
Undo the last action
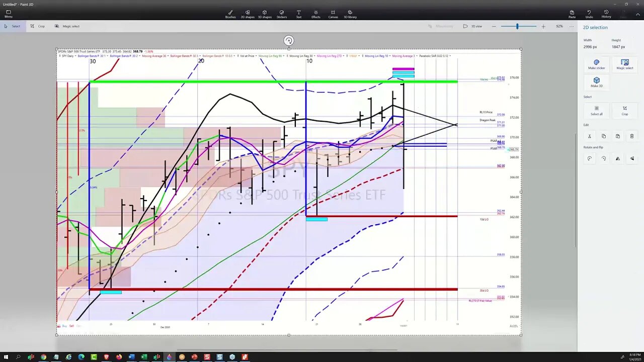589,14
